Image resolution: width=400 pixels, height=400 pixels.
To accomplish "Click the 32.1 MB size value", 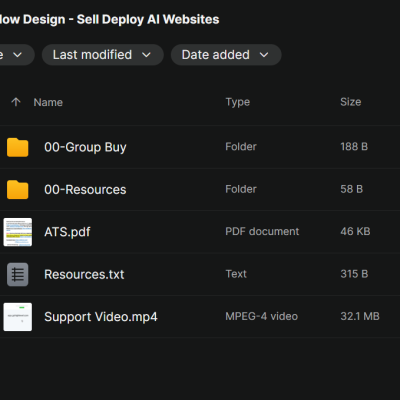I will click(360, 316).
